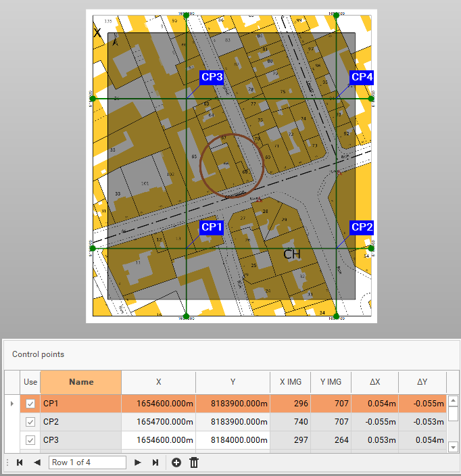
Task: Click the Row 1 of 4 field
Action: (x=87, y=462)
